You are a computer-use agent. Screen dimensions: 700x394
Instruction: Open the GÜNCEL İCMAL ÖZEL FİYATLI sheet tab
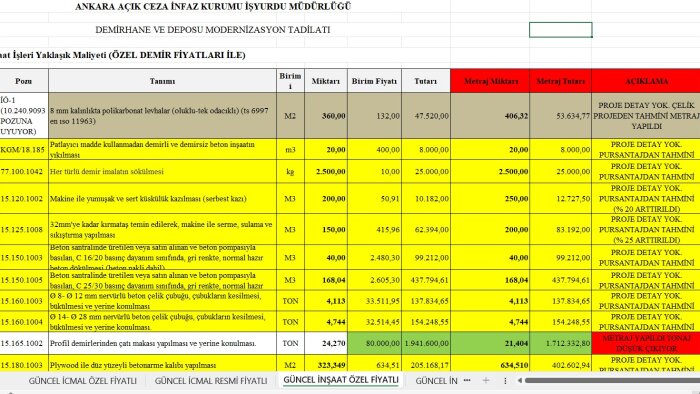[83, 381]
